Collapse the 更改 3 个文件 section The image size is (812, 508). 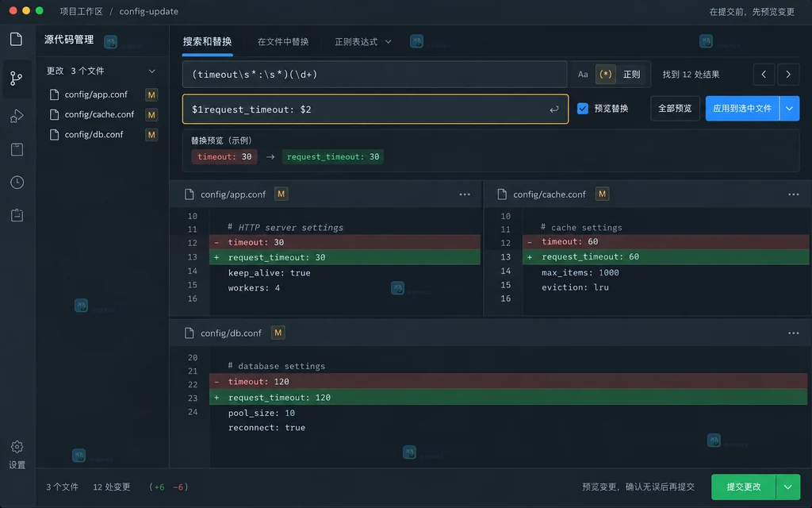coord(151,71)
